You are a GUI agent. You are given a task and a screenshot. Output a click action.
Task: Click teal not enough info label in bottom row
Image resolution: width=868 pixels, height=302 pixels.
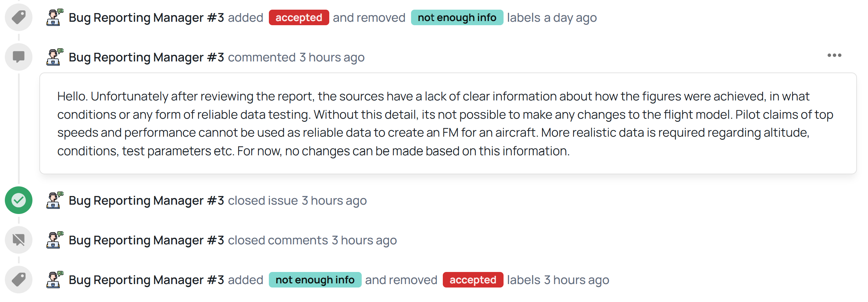(315, 280)
